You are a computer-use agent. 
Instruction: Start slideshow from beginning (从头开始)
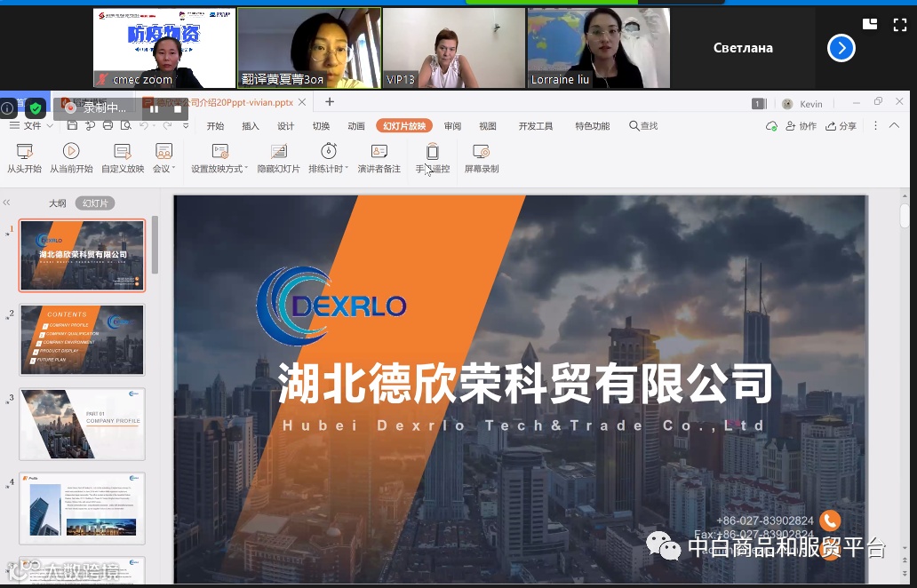coord(24,158)
